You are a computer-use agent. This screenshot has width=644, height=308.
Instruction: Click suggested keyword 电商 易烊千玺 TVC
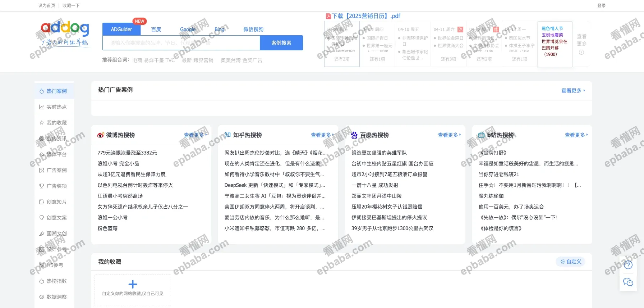tap(154, 60)
